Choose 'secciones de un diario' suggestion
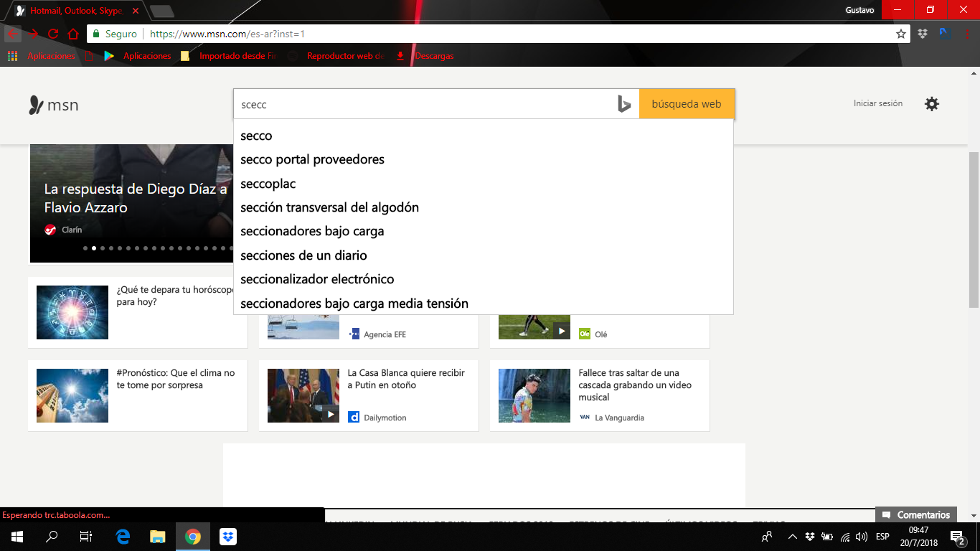The width and height of the screenshot is (980, 551). click(303, 255)
